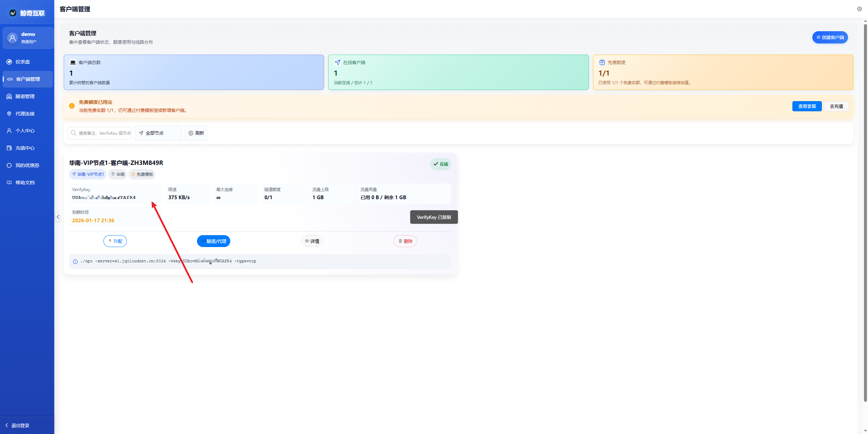Viewport: 868px width, 434px height.
Task: Click the info icon beside npc command
Action: coord(75,262)
